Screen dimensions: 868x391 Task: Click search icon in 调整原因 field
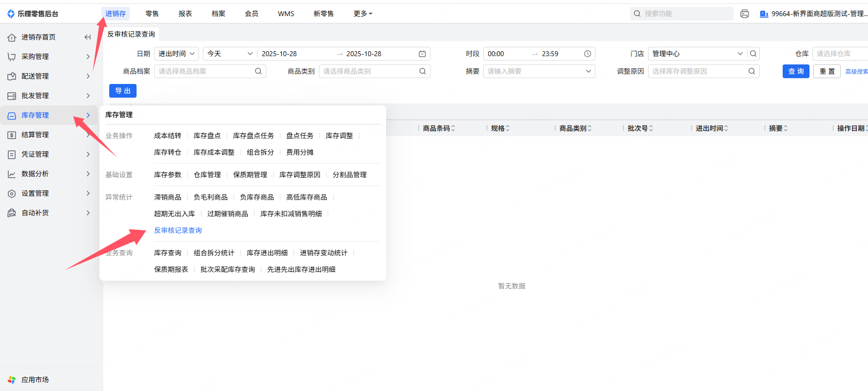point(752,71)
